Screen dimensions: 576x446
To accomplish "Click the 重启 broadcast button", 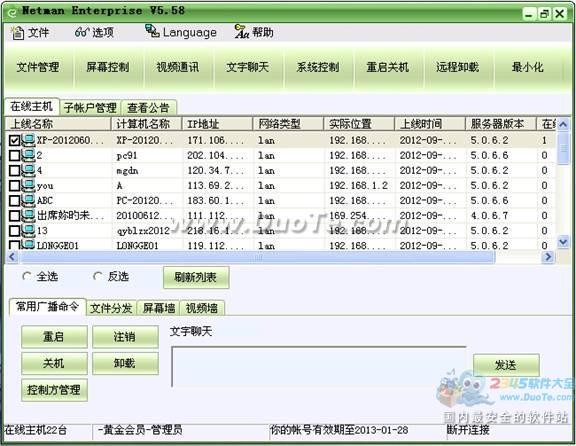I will pos(54,337).
